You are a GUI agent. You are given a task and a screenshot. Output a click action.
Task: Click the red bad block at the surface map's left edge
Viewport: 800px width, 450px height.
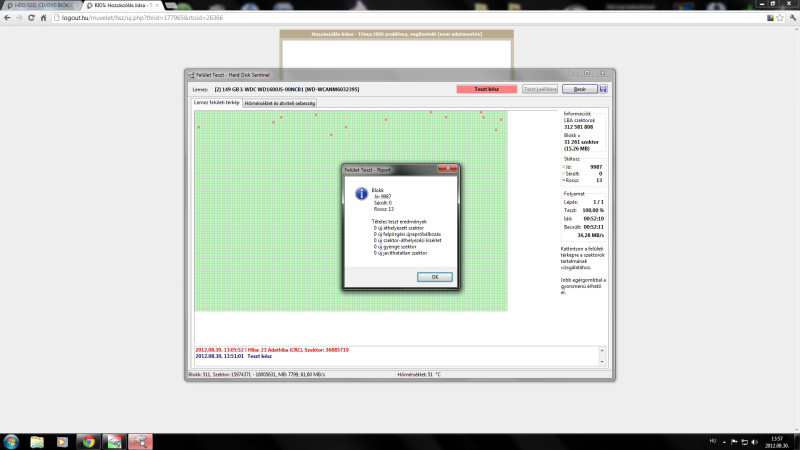click(x=198, y=127)
